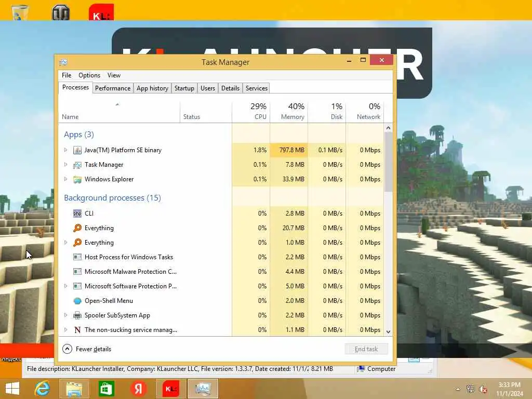Select the Open-Shell Menu process name
This screenshot has width=532, height=399.
[109, 301]
